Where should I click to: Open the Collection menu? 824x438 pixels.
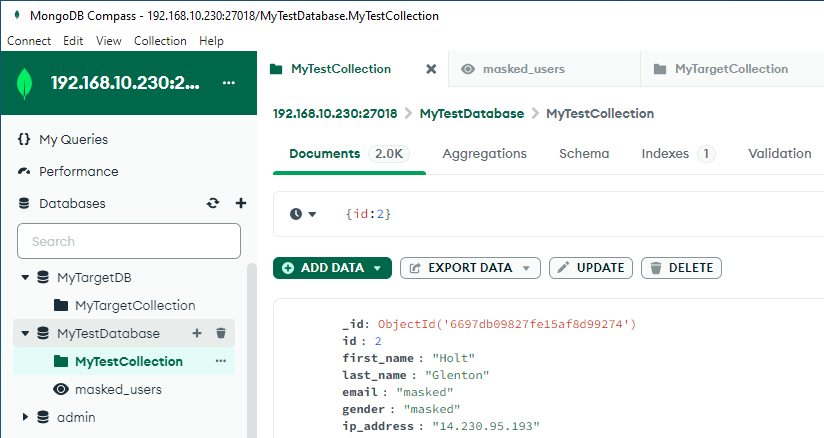(x=160, y=41)
